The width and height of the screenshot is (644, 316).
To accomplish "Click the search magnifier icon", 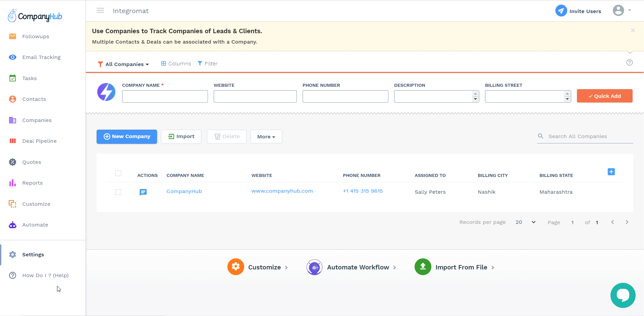I will (x=541, y=136).
